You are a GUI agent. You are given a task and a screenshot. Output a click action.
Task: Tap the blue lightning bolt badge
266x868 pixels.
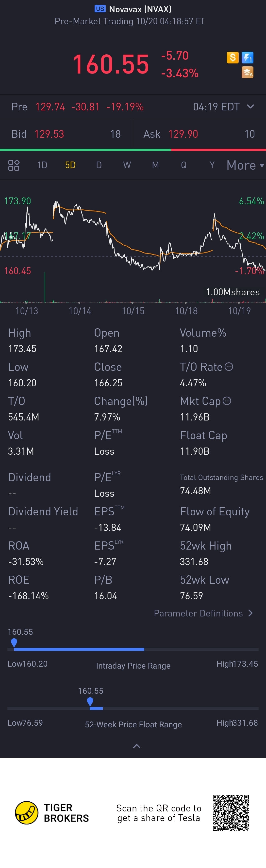(248, 58)
